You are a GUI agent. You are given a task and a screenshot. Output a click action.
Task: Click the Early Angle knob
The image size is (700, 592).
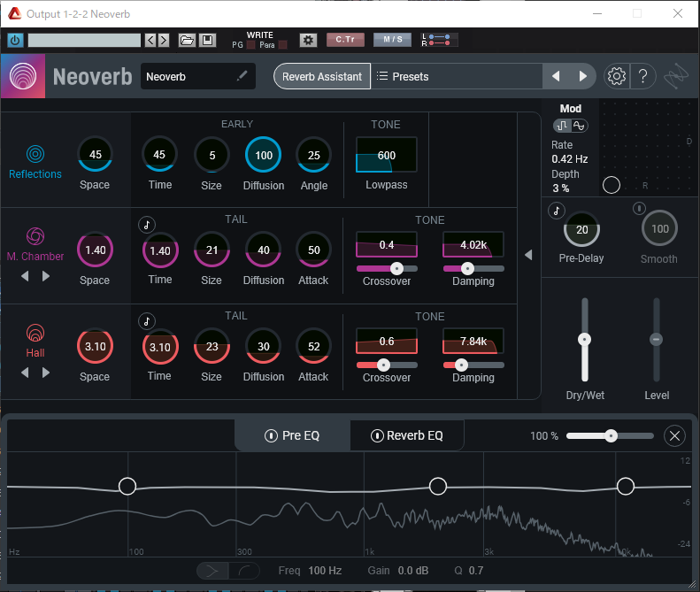[314, 155]
